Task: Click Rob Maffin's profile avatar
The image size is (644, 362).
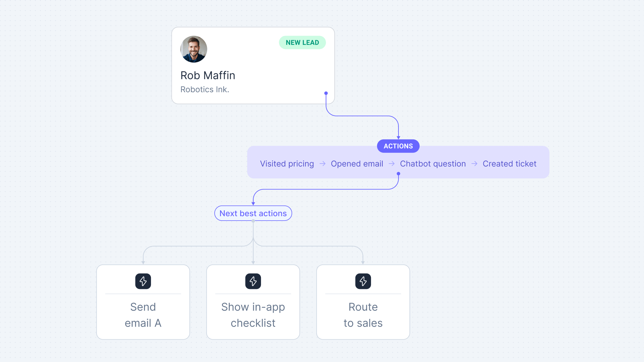Action: click(194, 49)
